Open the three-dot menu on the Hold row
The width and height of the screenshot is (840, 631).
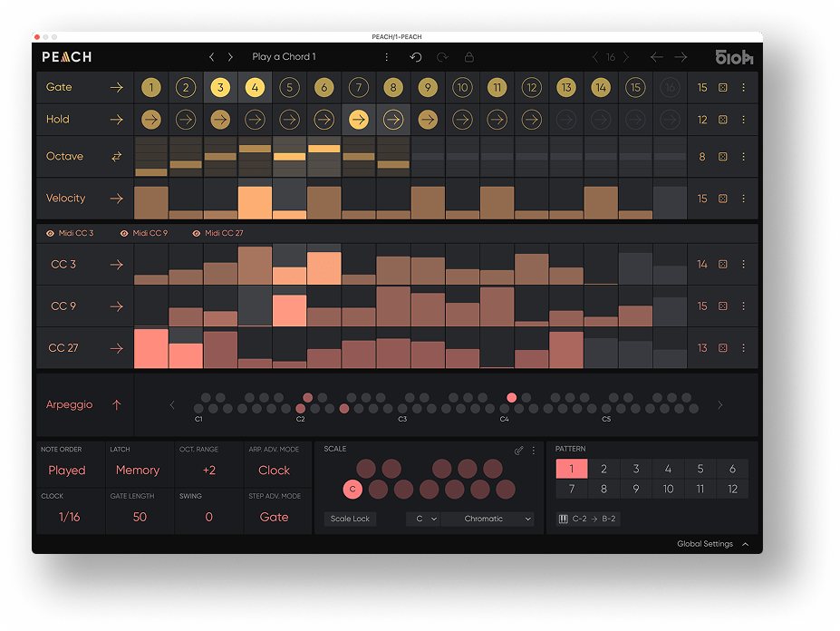click(x=744, y=119)
